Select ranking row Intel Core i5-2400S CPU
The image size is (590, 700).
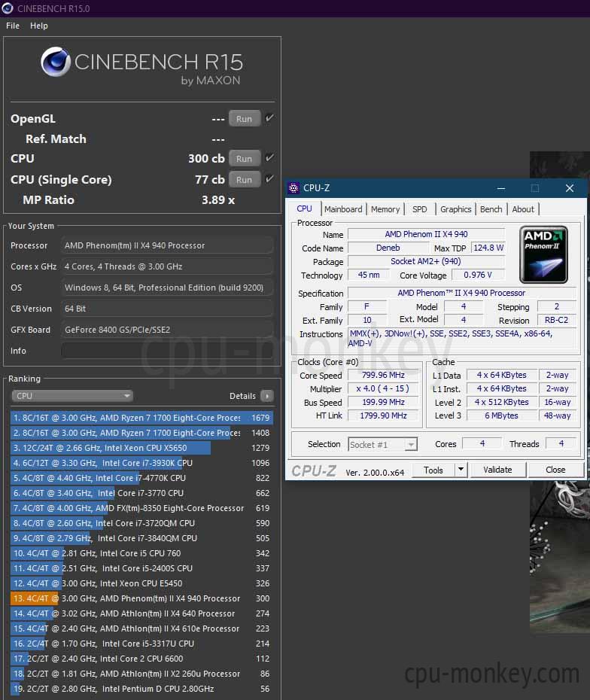[x=141, y=568]
